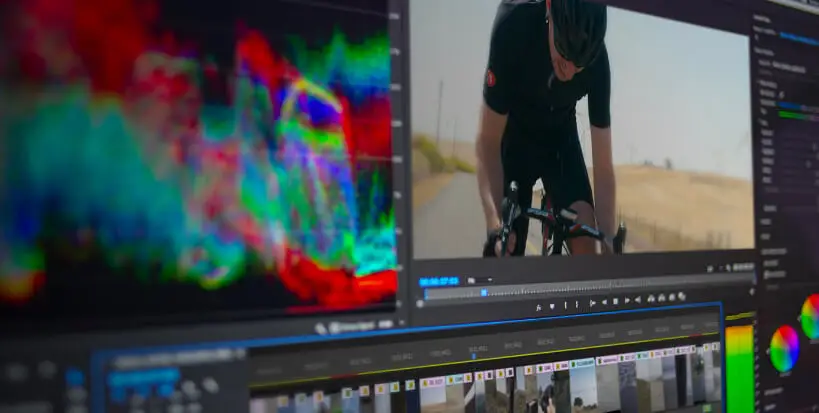The height and width of the screenshot is (413, 819).
Task: Toggle the checkbox in the Lumetri Color panel
Action: click(781, 95)
